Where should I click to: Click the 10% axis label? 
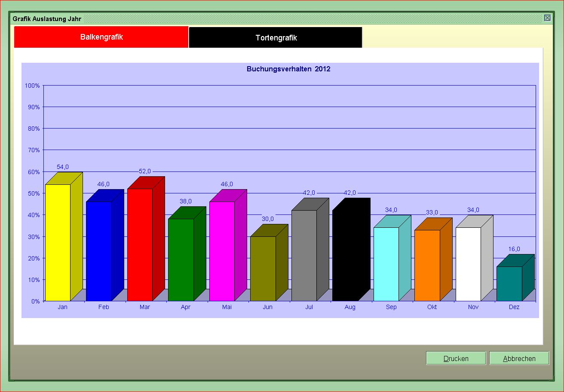click(x=34, y=280)
